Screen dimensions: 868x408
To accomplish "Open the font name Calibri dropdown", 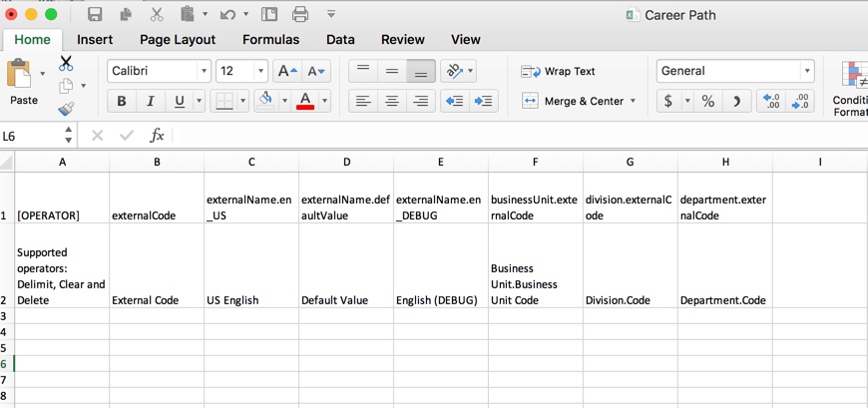I will point(204,71).
